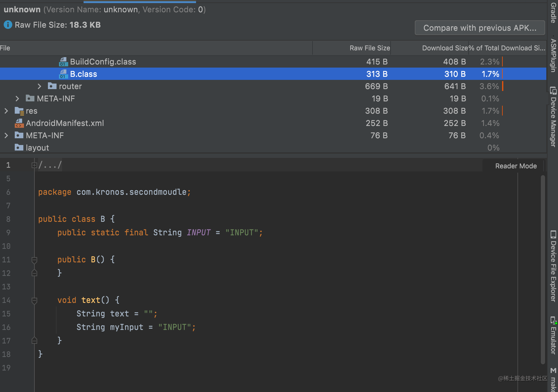
Task: Click Compare with previous APK button
Action: click(x=480, y=28)
